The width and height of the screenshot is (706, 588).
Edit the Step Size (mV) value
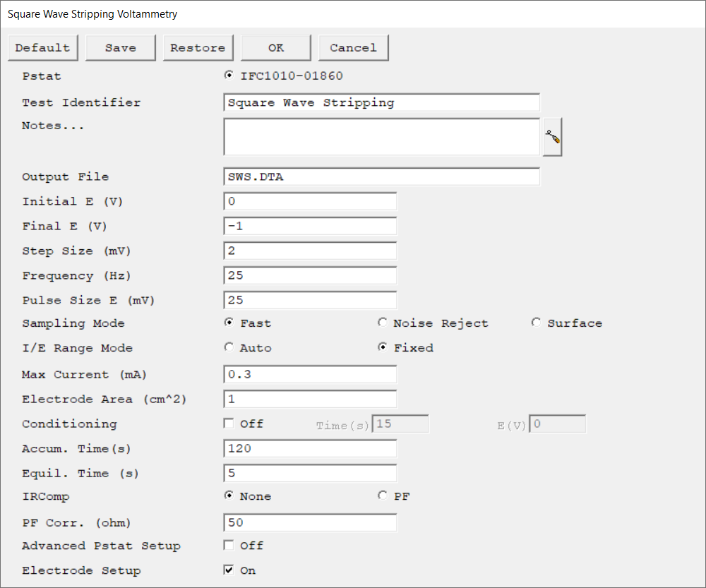coord(310,251)
